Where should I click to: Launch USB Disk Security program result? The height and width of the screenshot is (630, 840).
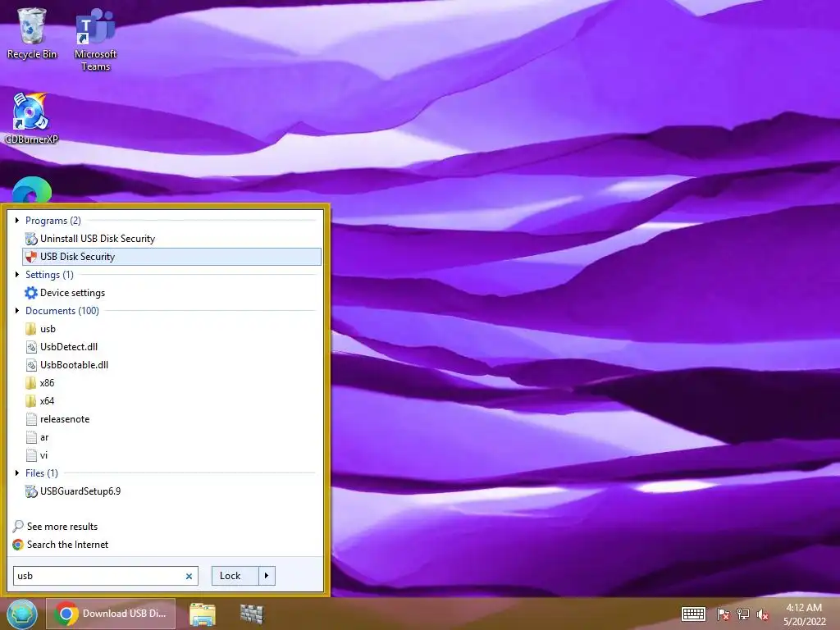172,257
